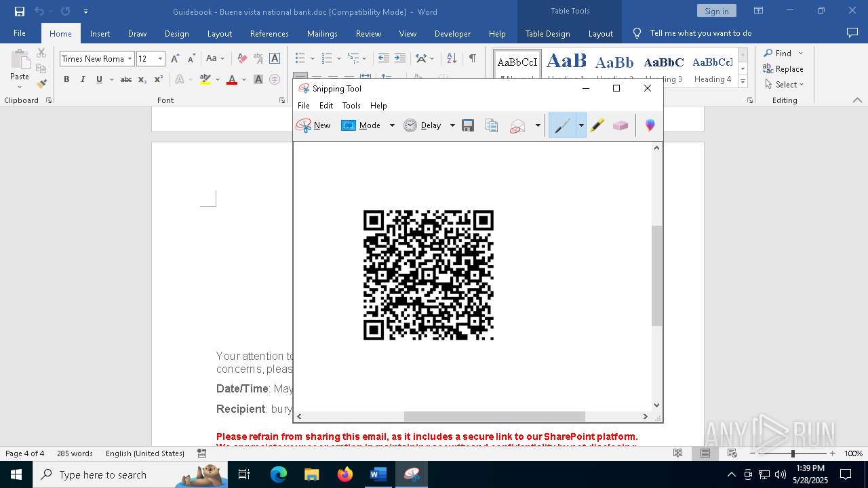Screen dimensions: 868x488
Task: Toggle Italic formatting
Action: click(x=83, y=79)
